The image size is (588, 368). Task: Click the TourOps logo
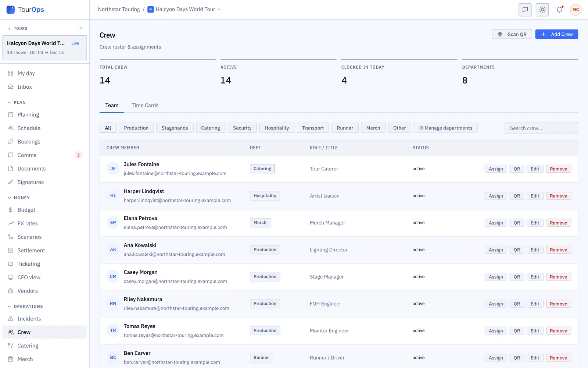25,10
